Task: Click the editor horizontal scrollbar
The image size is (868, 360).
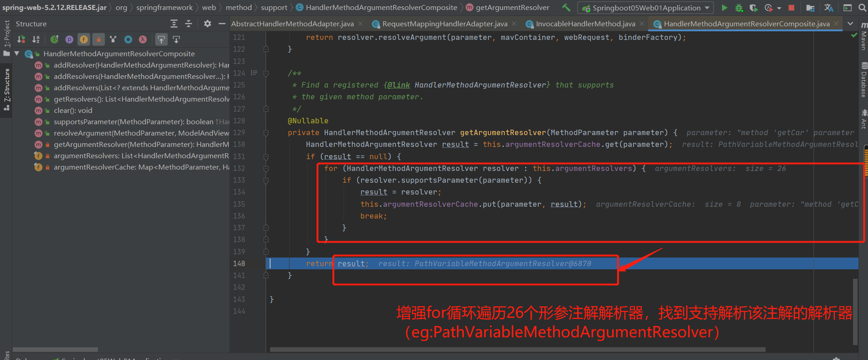Action: [x=518, y=350]
